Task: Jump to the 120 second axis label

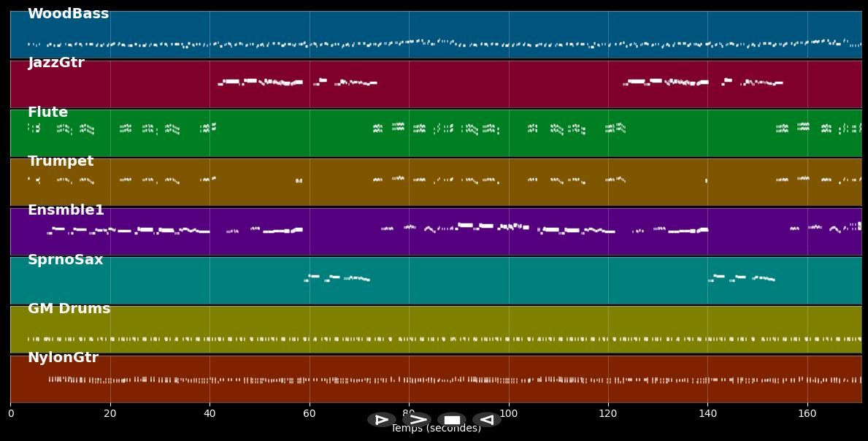Action: (608, 414)
